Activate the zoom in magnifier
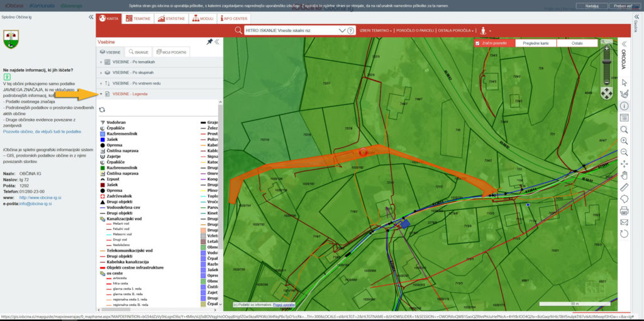Screen dimensions: 644x321 (624, 140)
